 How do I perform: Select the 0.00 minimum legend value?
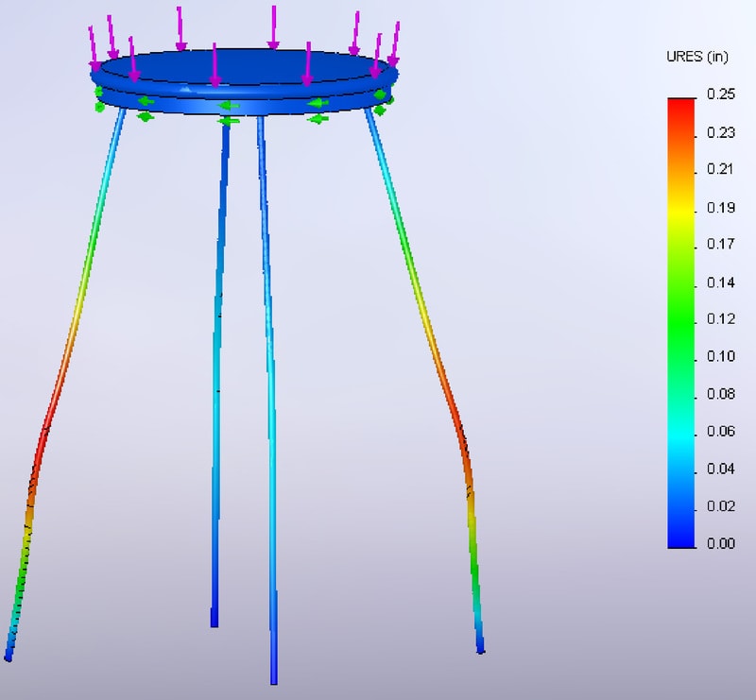pos(720,543)
